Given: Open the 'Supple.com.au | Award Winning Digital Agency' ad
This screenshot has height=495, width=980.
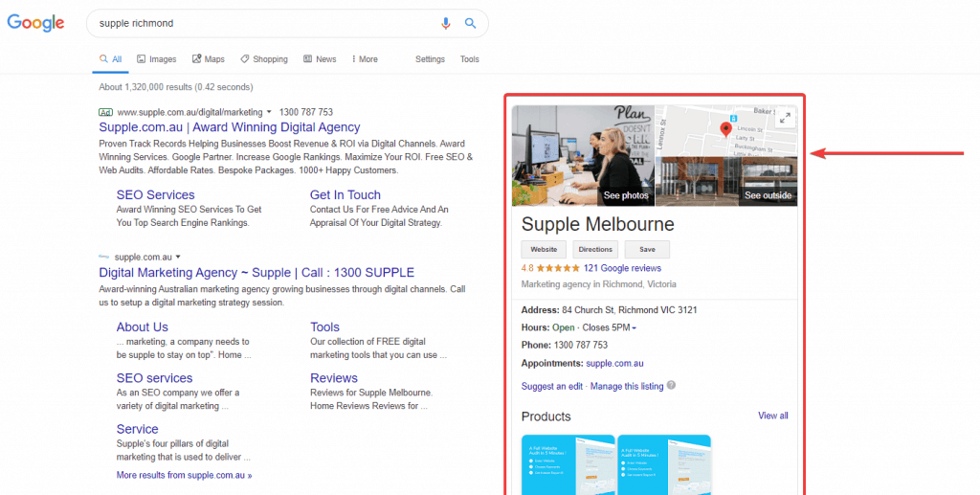Looking at the screenshot, I should coord(230,127).
